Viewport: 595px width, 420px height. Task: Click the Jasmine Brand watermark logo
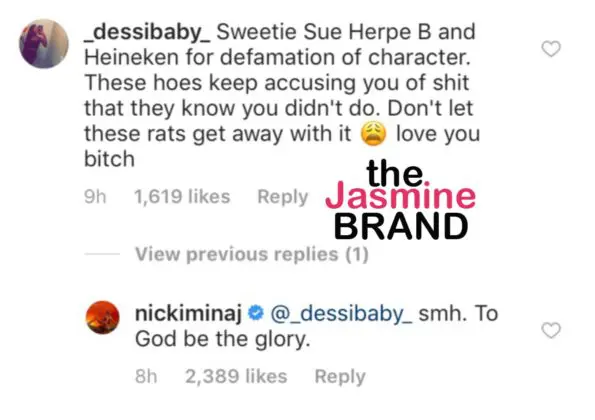coord(400,200)
